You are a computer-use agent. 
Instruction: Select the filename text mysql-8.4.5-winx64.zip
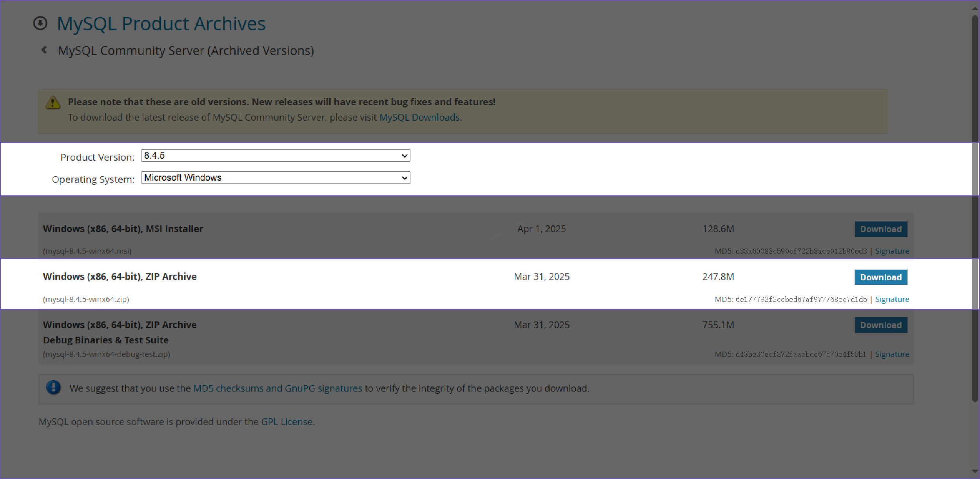tap(86, 299)
